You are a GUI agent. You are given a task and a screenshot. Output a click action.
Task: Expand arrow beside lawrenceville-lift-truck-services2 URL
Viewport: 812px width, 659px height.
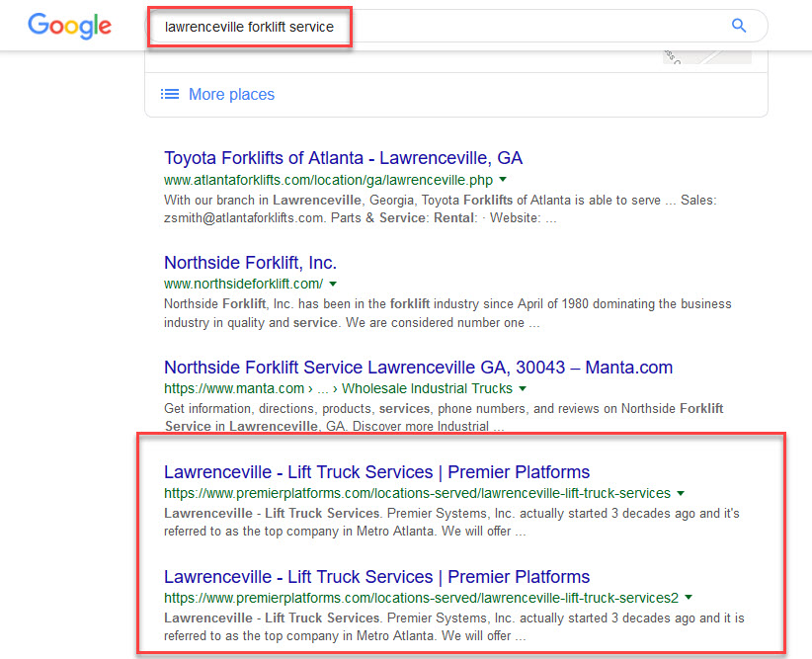click(x=689, y=598)
